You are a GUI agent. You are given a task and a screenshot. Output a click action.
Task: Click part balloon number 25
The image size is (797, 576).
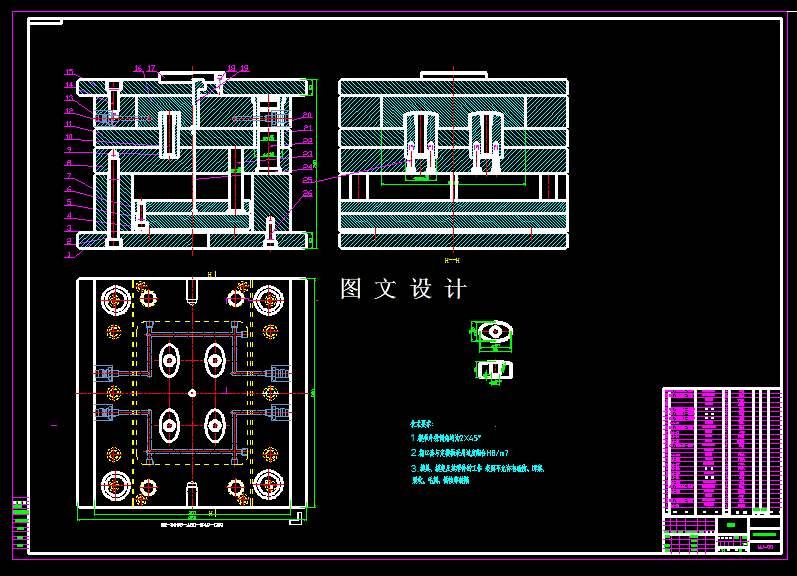(308, 180)
